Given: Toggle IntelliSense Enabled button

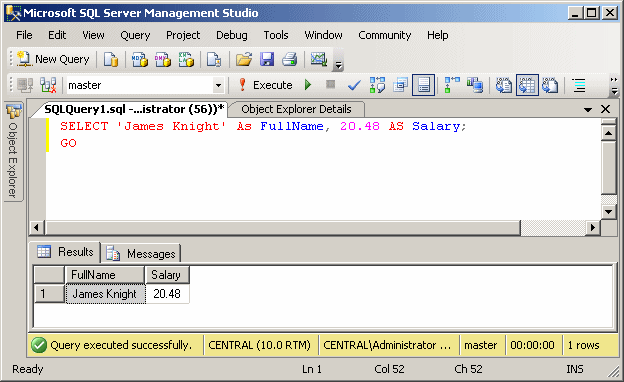Looking at the screenshot, I should [x=423, y=85].
